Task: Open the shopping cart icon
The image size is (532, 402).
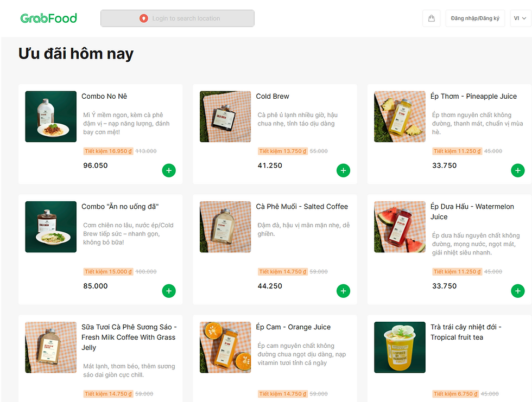Action: tap(431, 18)
